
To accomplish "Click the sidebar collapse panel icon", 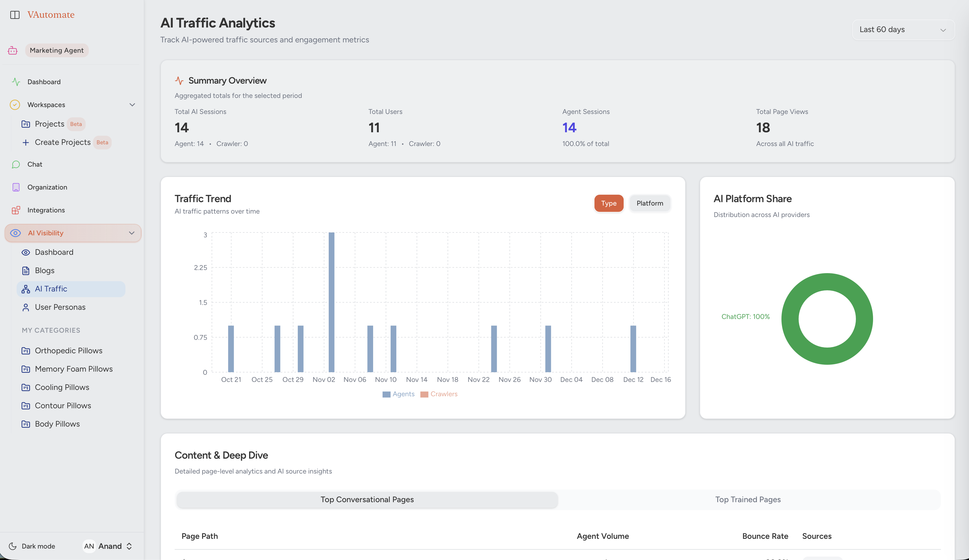I will click(x=15, y=15).
